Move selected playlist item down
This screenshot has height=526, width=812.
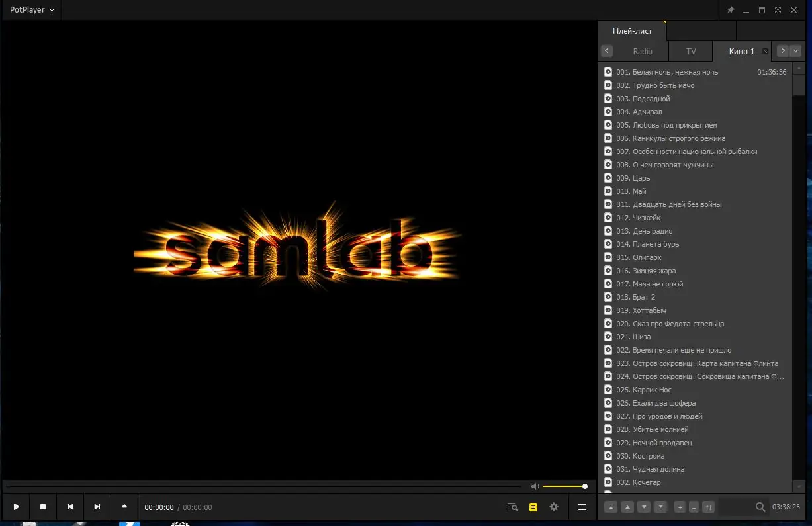pos(644,507)
